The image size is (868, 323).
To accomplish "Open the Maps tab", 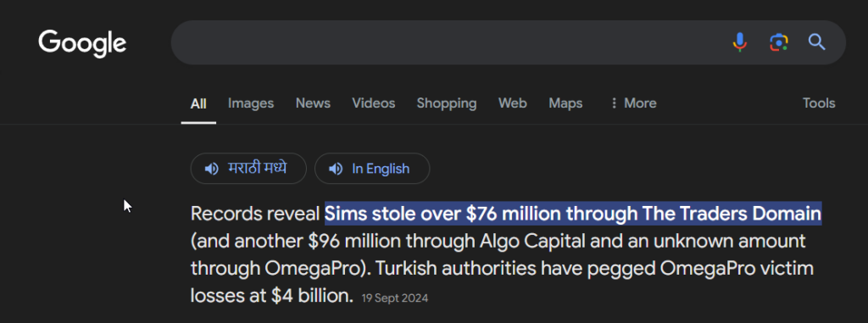I will [x=565, y=103].
